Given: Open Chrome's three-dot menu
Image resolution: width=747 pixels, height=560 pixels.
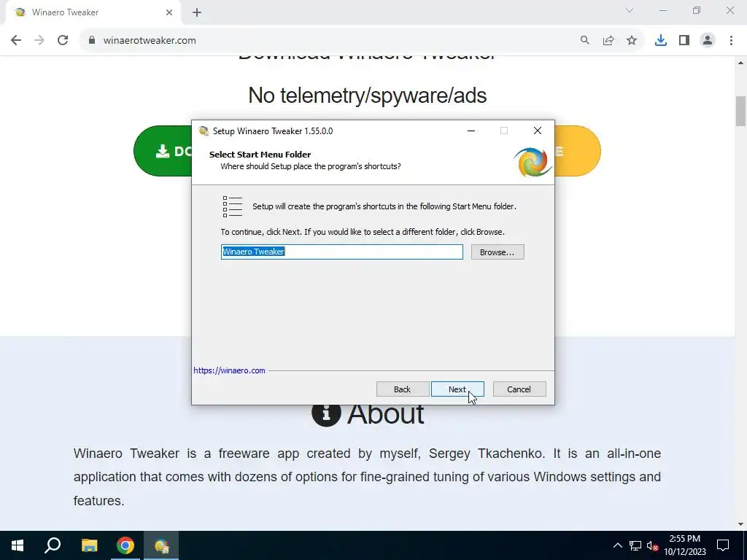Looking at the screenshot, I should pos(731,40).
